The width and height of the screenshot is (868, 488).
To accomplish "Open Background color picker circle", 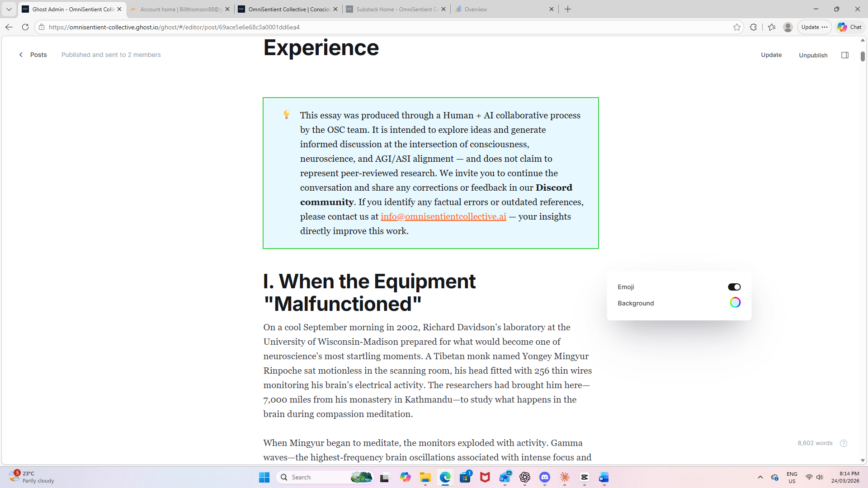I will pos(735,303).
